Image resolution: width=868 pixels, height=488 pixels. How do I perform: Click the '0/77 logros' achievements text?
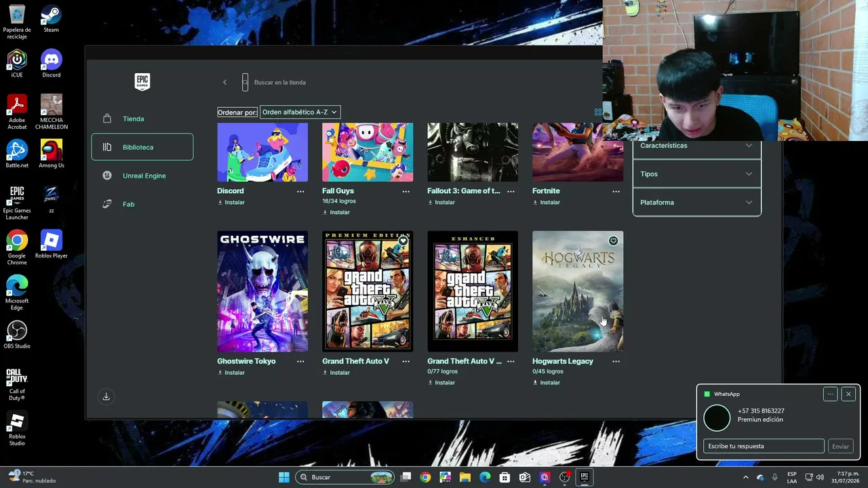coord(442,371)
